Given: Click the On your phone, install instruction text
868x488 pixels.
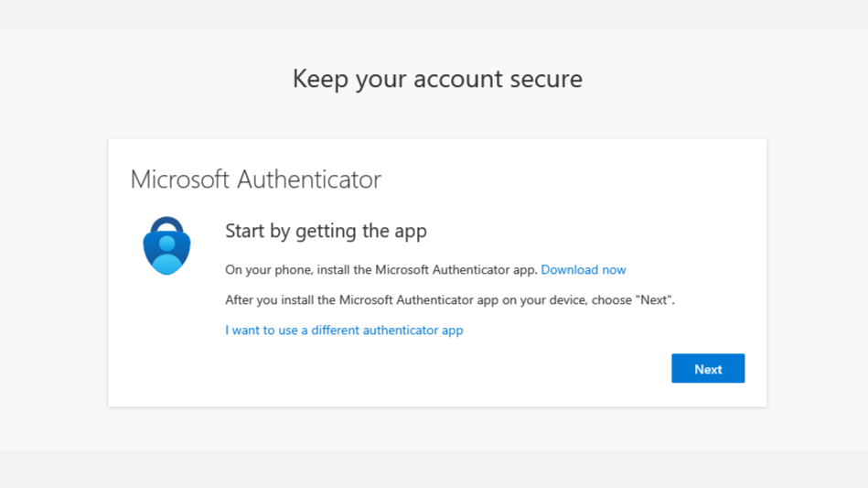Looking at the screenshot, I should [x=381, y=270].
